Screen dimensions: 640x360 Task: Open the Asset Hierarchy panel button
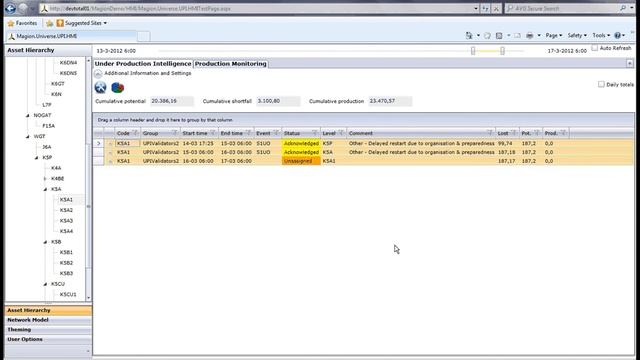(48, 311)
